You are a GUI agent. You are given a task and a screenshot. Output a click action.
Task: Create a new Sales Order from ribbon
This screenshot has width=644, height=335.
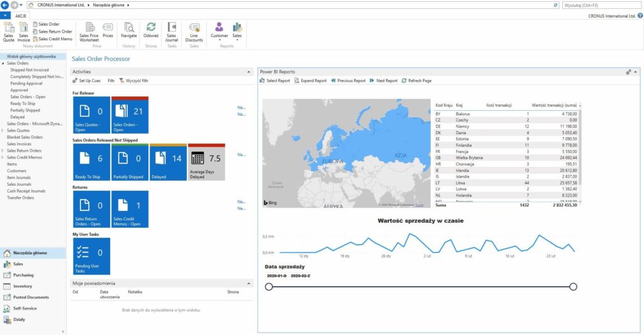[46, 25]
